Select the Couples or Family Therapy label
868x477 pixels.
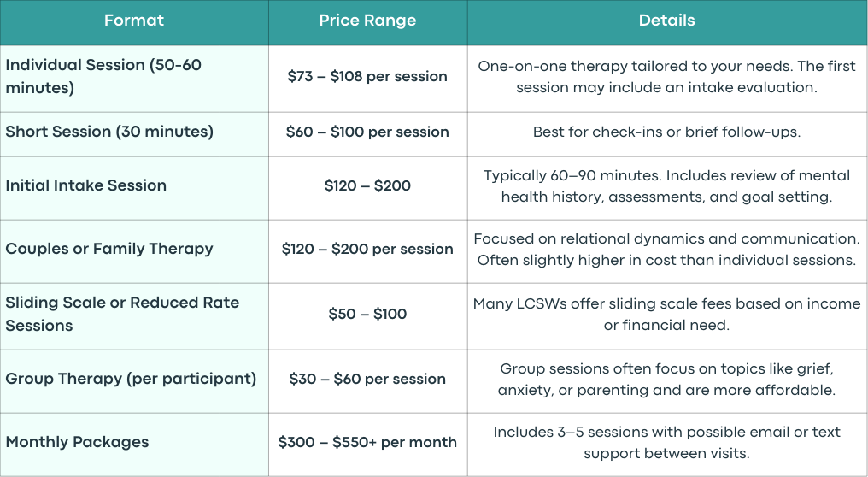tap(109, 249)
